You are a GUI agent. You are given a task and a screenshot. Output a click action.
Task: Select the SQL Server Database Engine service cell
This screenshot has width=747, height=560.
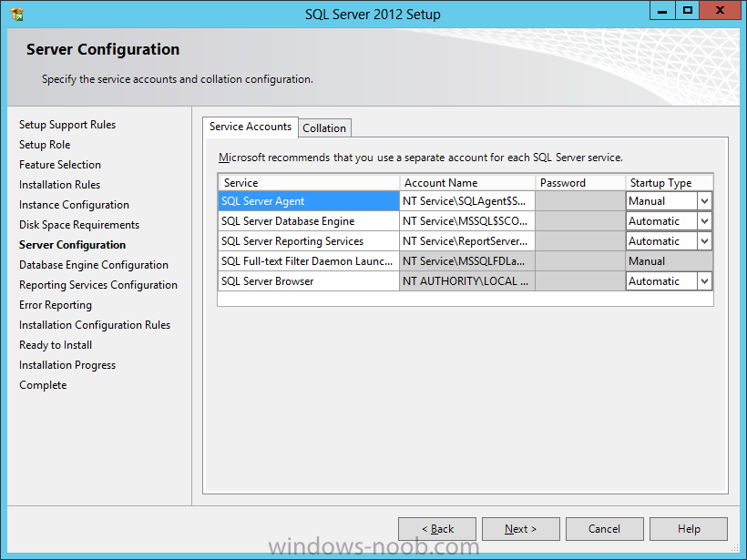coord(309,221)
